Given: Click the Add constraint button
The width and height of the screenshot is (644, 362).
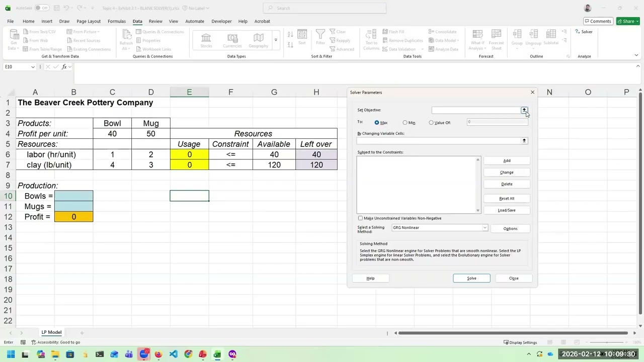Looking at the screenshot, I should [x=507, y=160].
